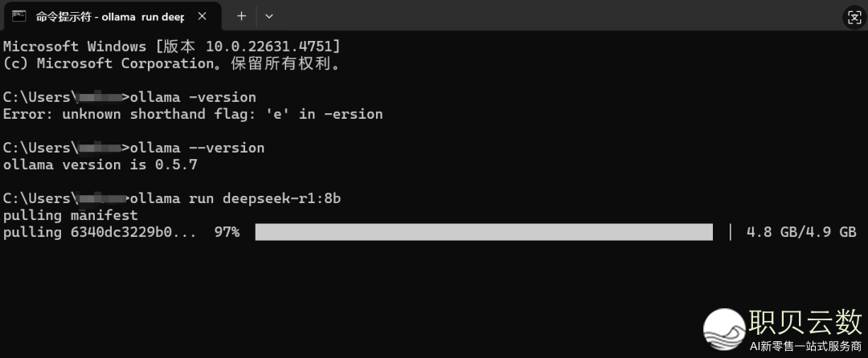Click the pulling manifest line

point(70,215)
